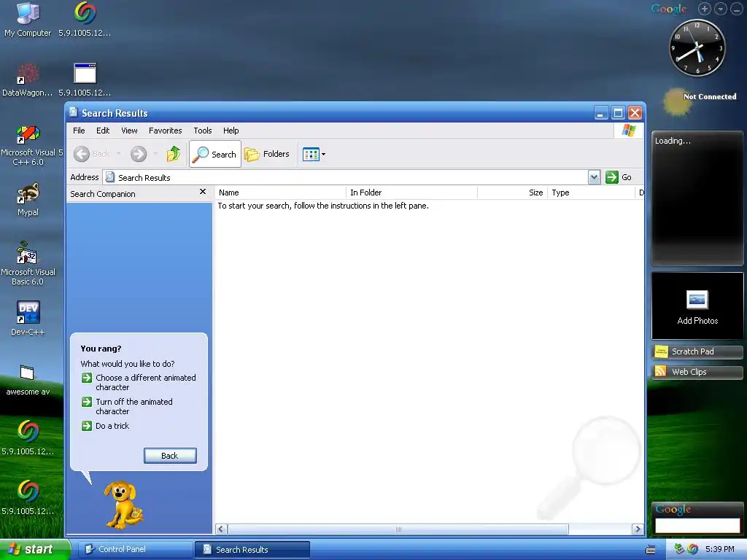
Task: Click the taskbar clock 5:39 PM
Action: [720, 549]
